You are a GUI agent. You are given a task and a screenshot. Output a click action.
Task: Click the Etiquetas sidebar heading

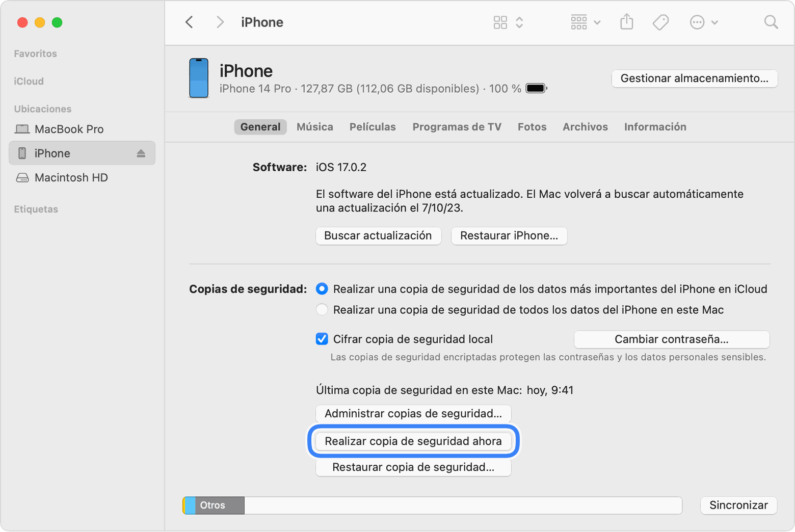click(x=36, y=209)
